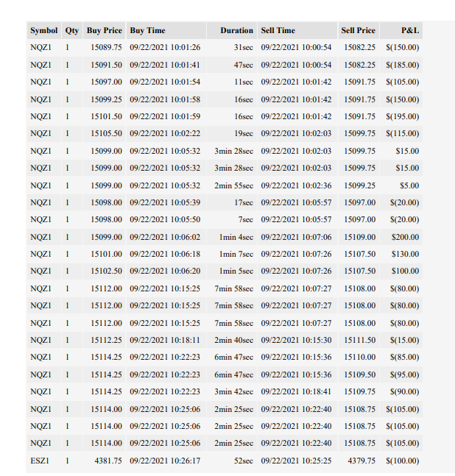
Task: Click the 15105.50 buy price cell
Action: click(x=105, y=134)
